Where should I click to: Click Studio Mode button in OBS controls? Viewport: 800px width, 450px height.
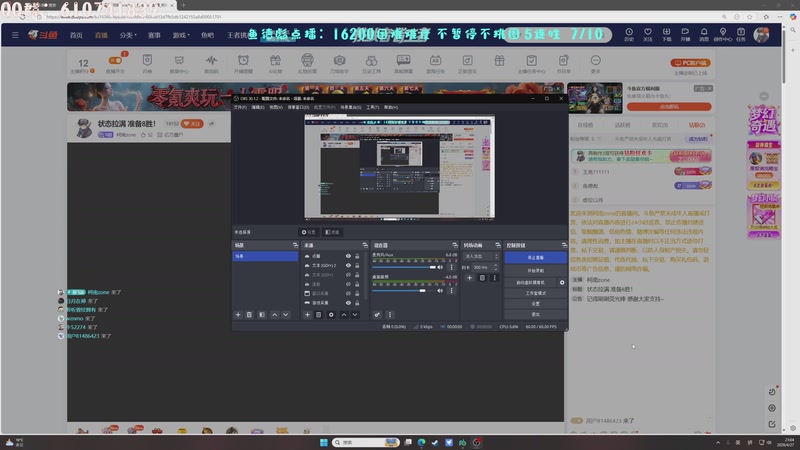click(x=535, y=293)
